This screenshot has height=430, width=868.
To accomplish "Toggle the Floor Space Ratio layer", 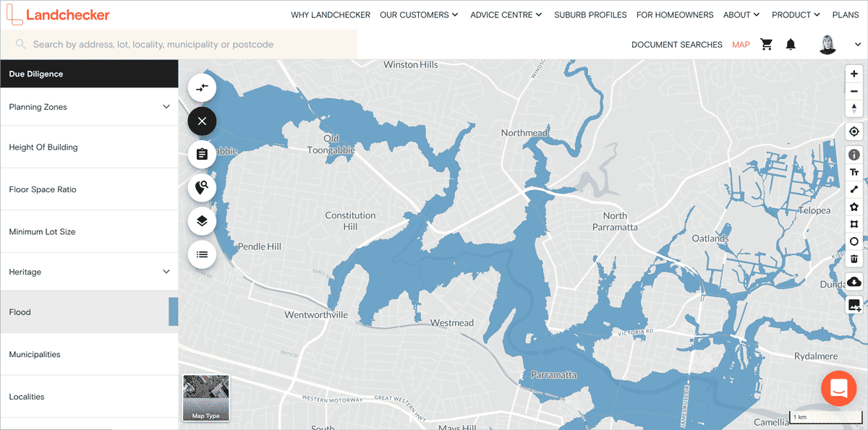I will [x=89, y=189].
